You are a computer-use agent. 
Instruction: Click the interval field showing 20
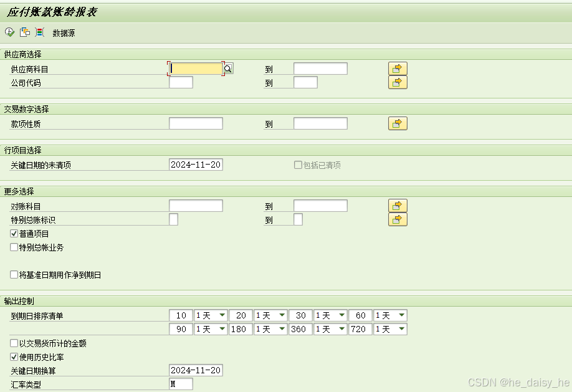point(241,315)
